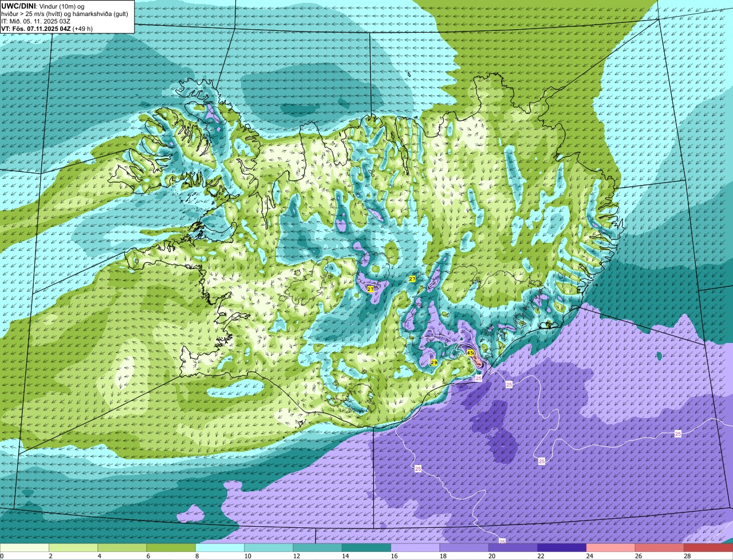733x560 pixels.
Task: Click the "VT: Fös. 07.11.2025 04Z (+49 h)" line
Action: [x=47, y=29]
